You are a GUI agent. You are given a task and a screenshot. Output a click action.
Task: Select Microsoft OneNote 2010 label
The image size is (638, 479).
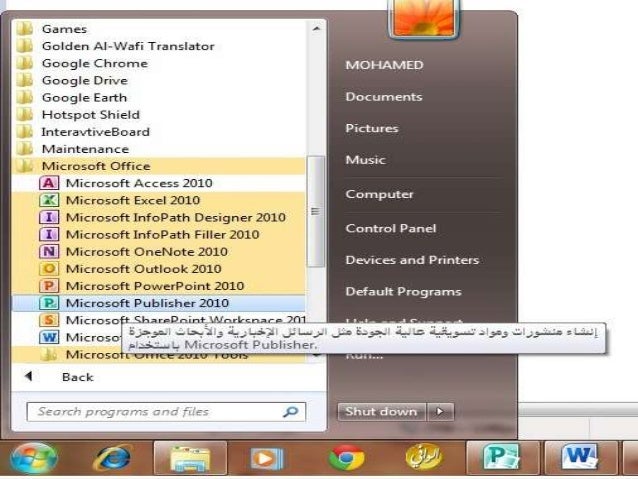(x=146, y=252)
